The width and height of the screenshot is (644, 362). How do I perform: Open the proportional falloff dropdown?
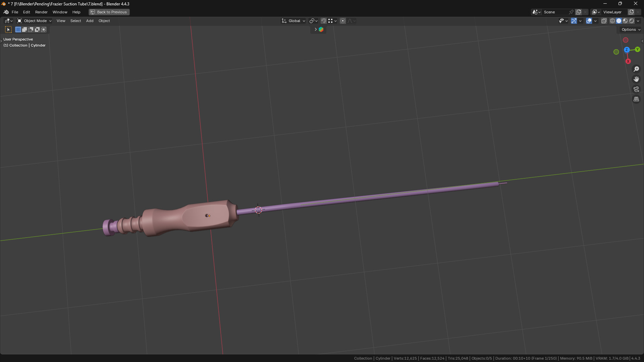(352, 21)
